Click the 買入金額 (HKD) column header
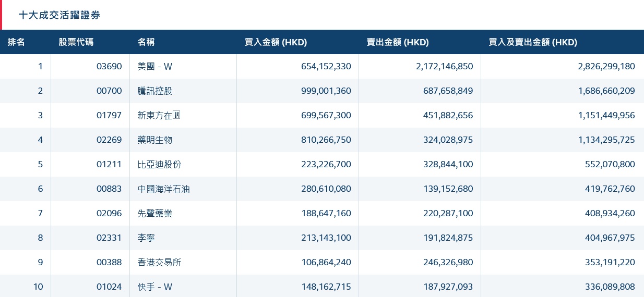The width and height of the screenshot is (644, 297). [276, 42]
